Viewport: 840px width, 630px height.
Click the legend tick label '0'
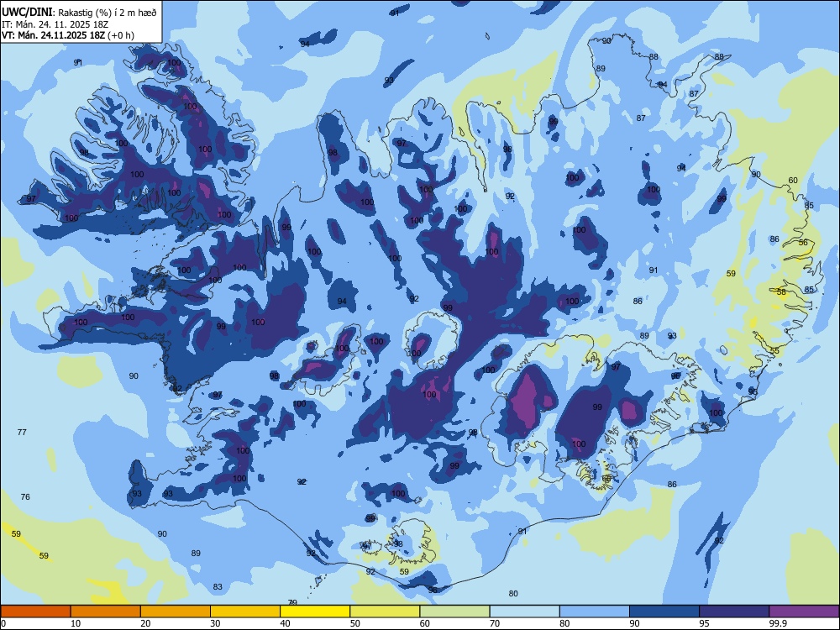point(3,623)
